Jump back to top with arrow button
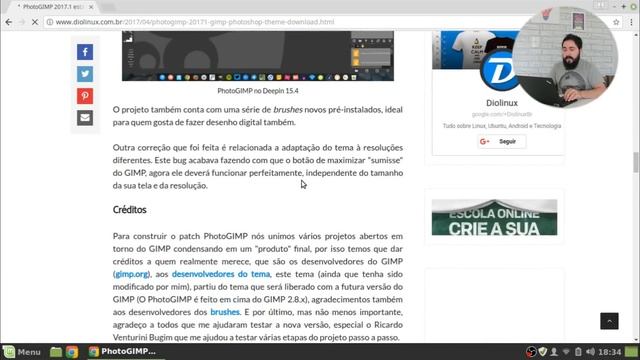The width and height of the screenshot is (640, 360). [609, 321]
